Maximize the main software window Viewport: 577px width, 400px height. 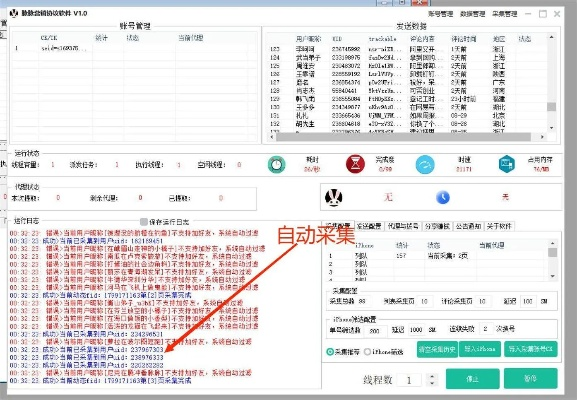542,14
